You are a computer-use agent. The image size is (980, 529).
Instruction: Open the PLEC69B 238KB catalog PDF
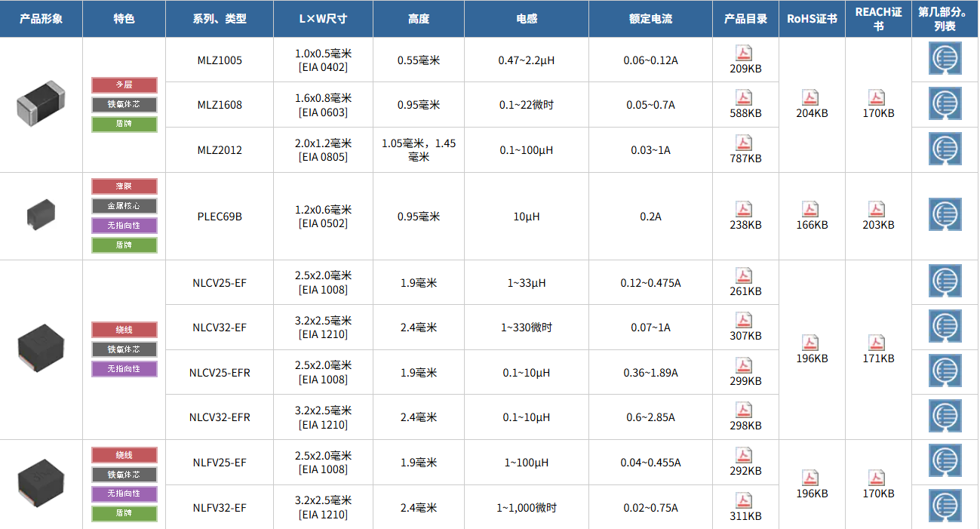coord(745,209)
